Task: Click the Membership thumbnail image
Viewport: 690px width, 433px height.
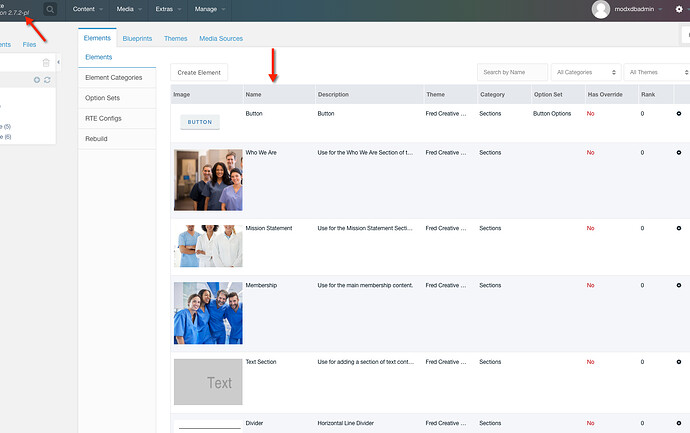Action: pyautogui.click(x=208, y=313)
